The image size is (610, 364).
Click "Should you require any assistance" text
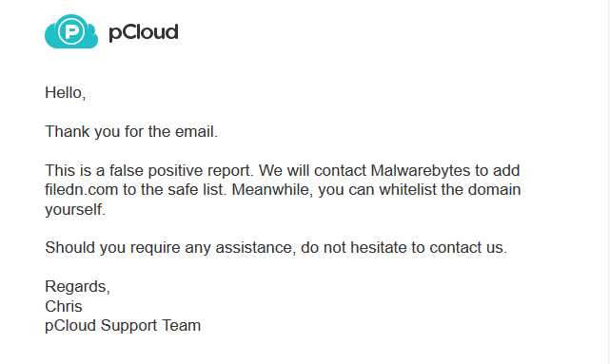tap(170, 247)
